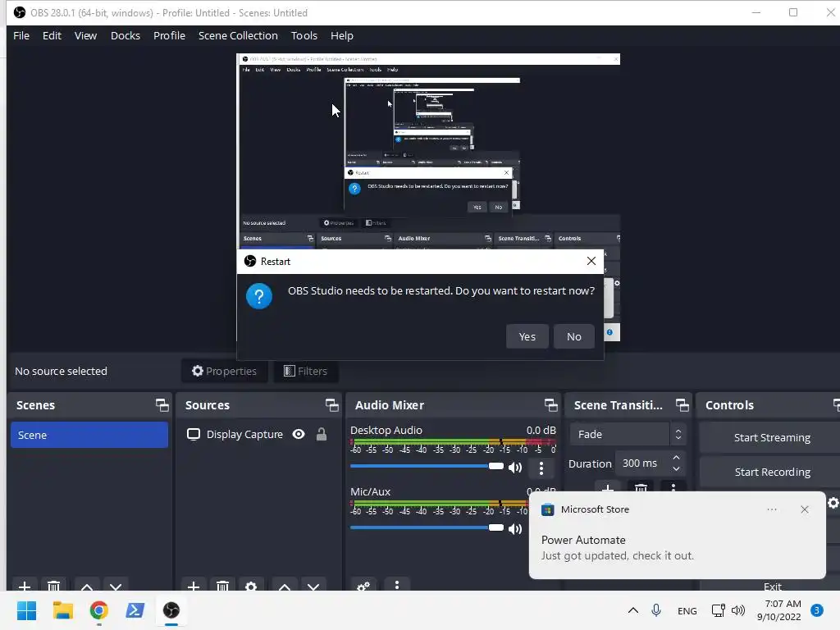Open source properties gear icon

tap(251, 586)
